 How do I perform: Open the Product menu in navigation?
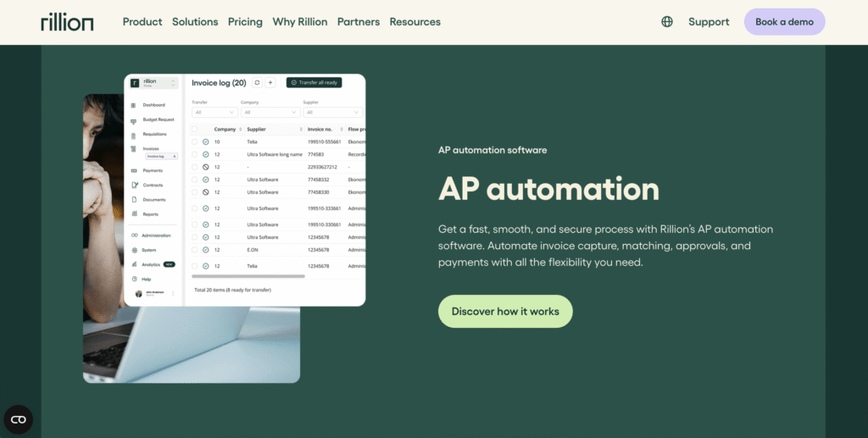142,22
